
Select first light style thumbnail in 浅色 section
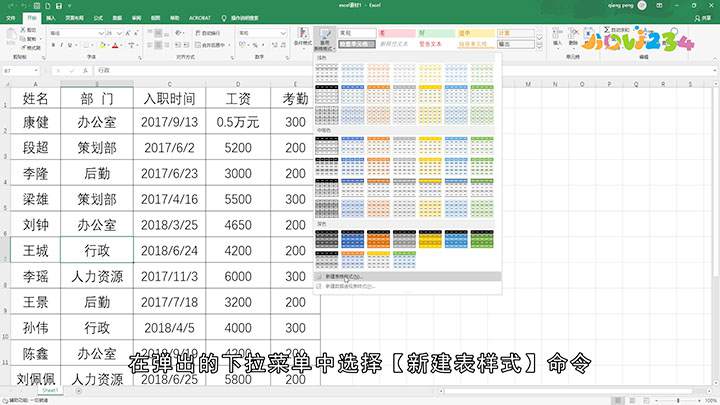(x=326, y=72)
